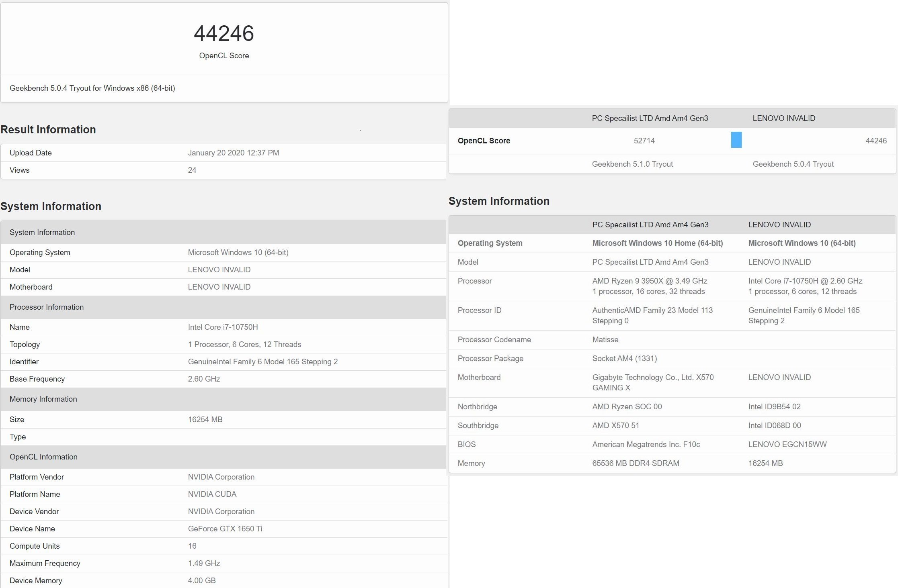Click the Geekbench 5.0.4 Tryout for Windows x86 line
Viewport: 898px width, 588px height.
pos(92,88)
